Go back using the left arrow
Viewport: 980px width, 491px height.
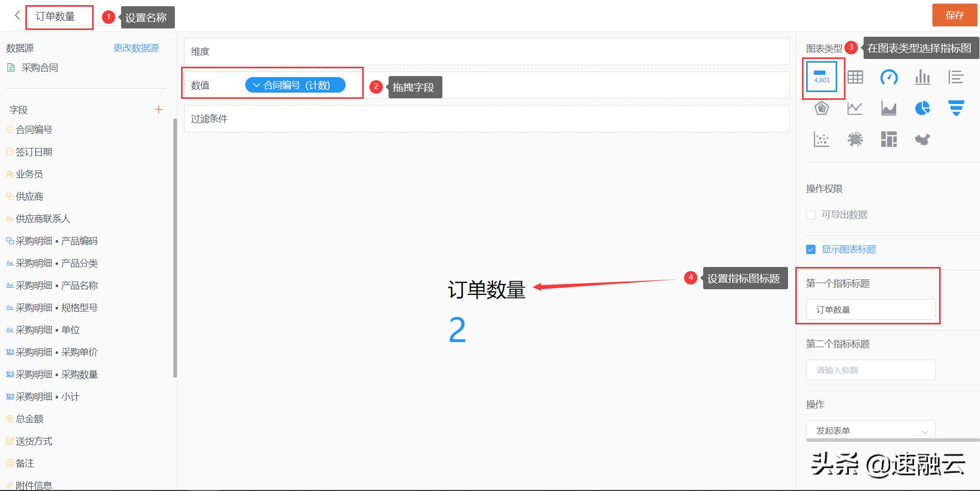tap(17, 16)
